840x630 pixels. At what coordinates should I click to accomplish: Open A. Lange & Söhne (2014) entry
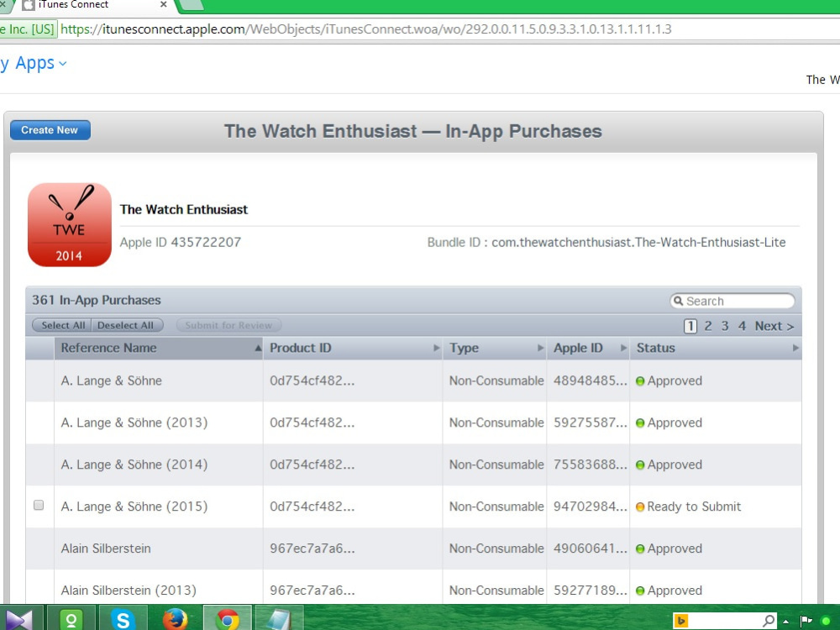pos(134,465)
